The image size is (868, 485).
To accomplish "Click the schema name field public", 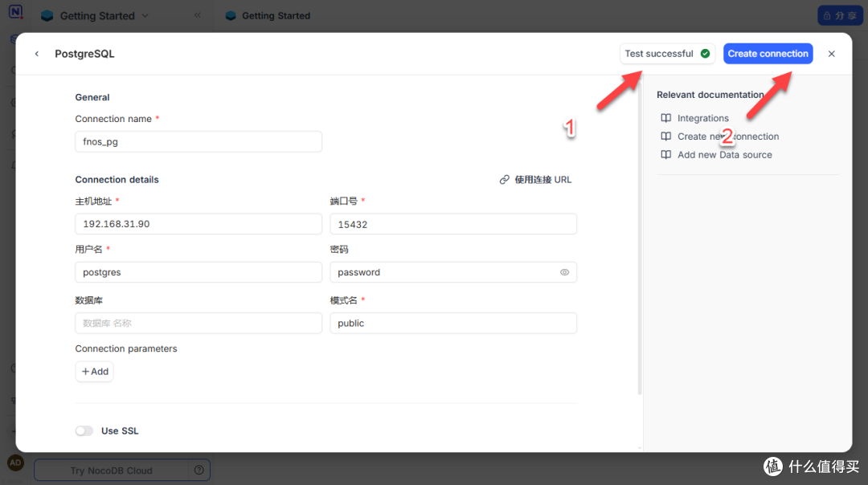I will click(x=453, y=323).
